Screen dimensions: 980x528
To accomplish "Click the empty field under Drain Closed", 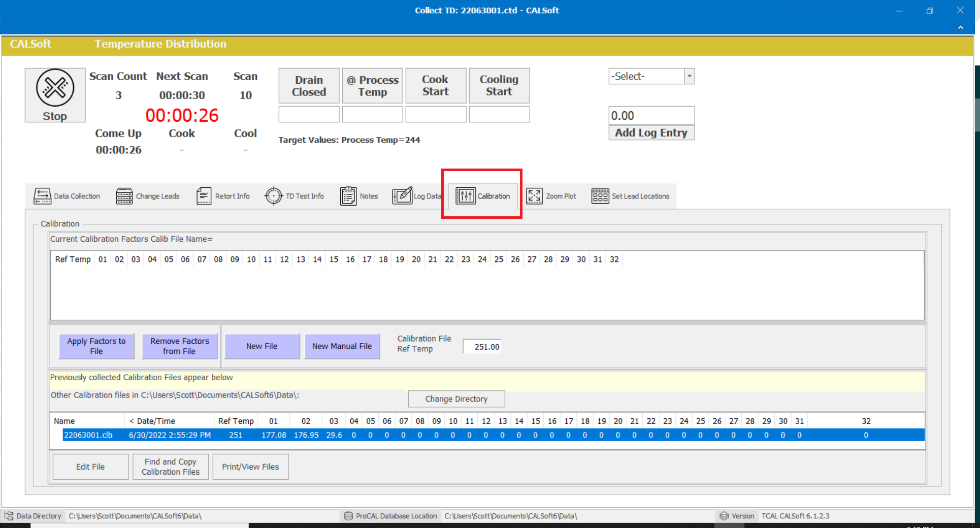I will tap(309, 114).
